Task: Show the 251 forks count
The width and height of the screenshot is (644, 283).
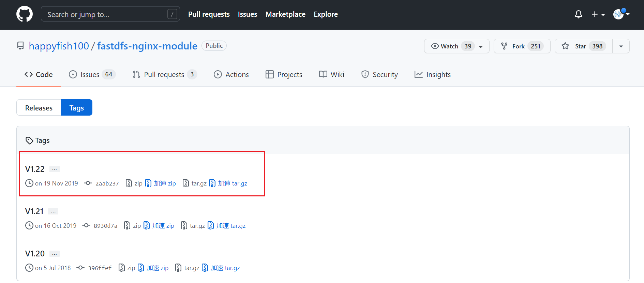Action: coord(536,46)
